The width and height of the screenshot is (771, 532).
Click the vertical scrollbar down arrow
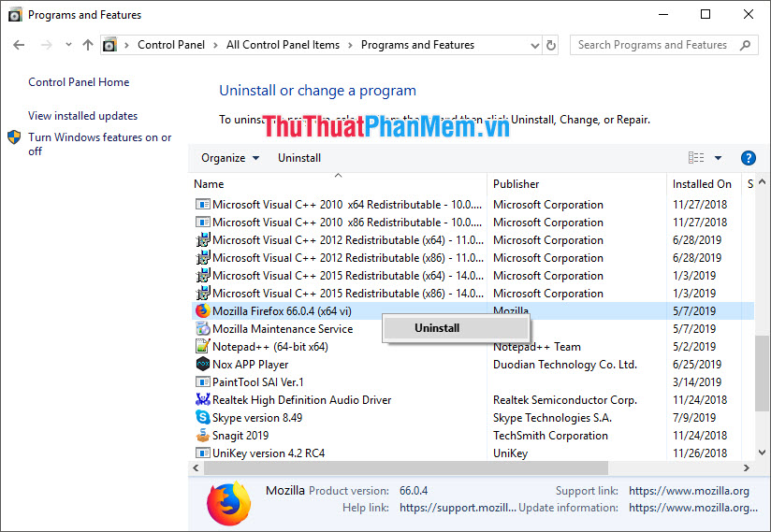pos(763,453)
